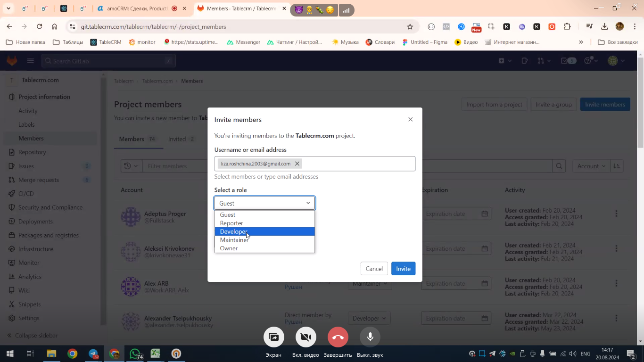The height and width of the screenshot is (362, 644).
Task: Collapse sidebar
Action: point(32,336)
